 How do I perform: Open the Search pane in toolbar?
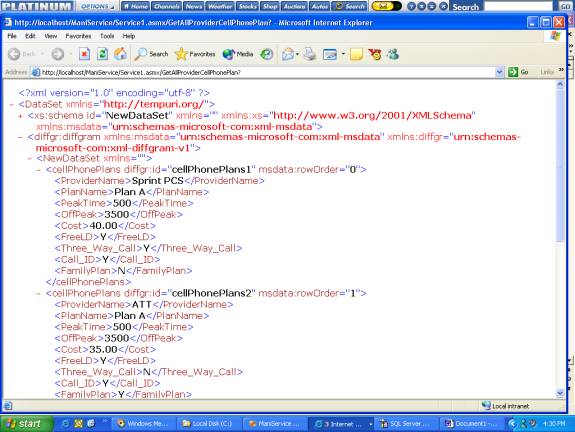(151, 54)
